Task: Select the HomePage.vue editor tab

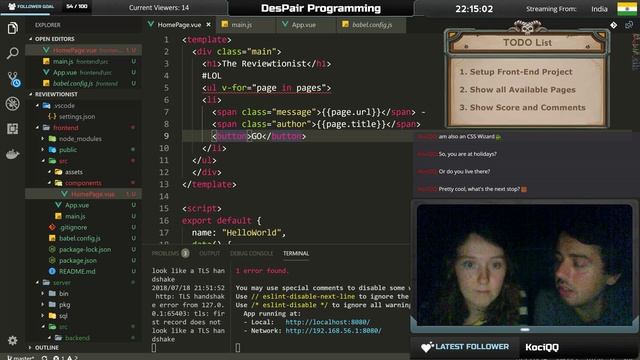Action: 179,25
